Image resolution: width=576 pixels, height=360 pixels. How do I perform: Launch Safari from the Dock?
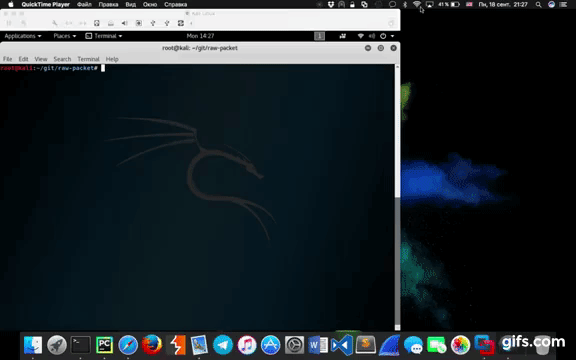click(128, 345)
